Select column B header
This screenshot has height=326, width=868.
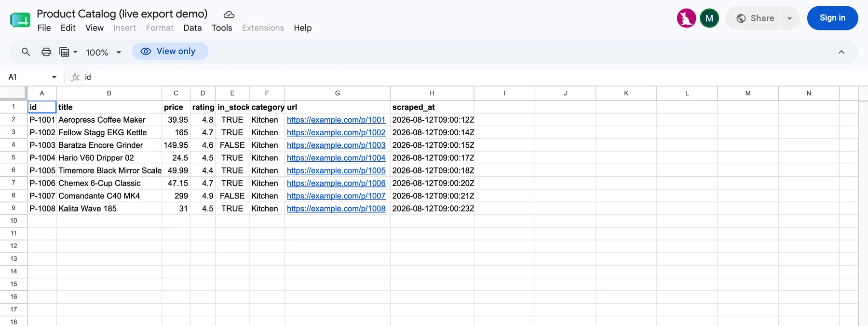109,93
